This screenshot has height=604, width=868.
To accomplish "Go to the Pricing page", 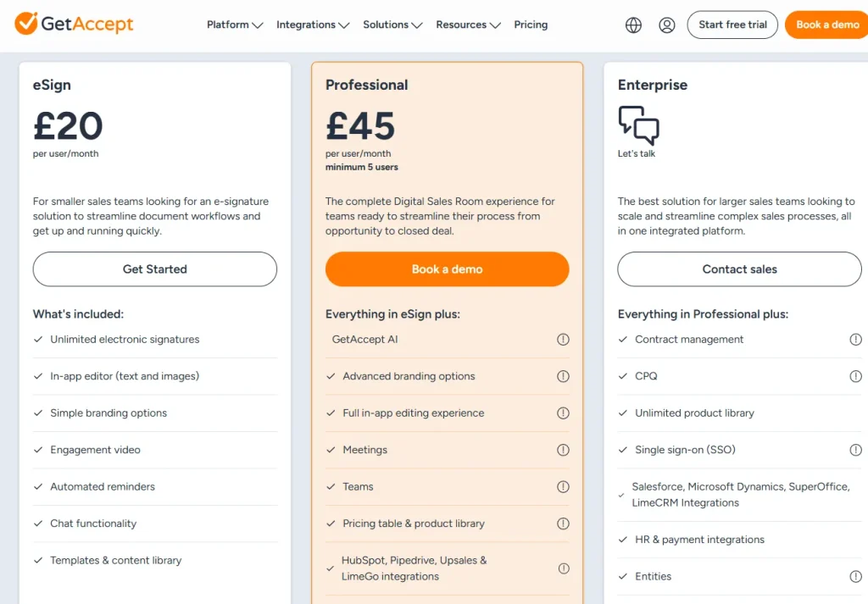I will coord(531,25).
